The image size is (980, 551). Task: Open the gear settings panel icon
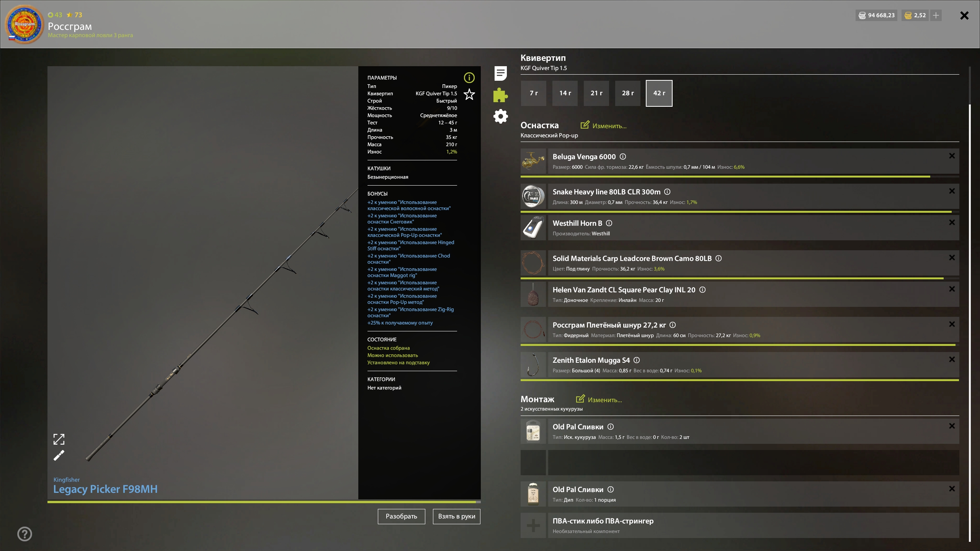(x=500, y=116)
